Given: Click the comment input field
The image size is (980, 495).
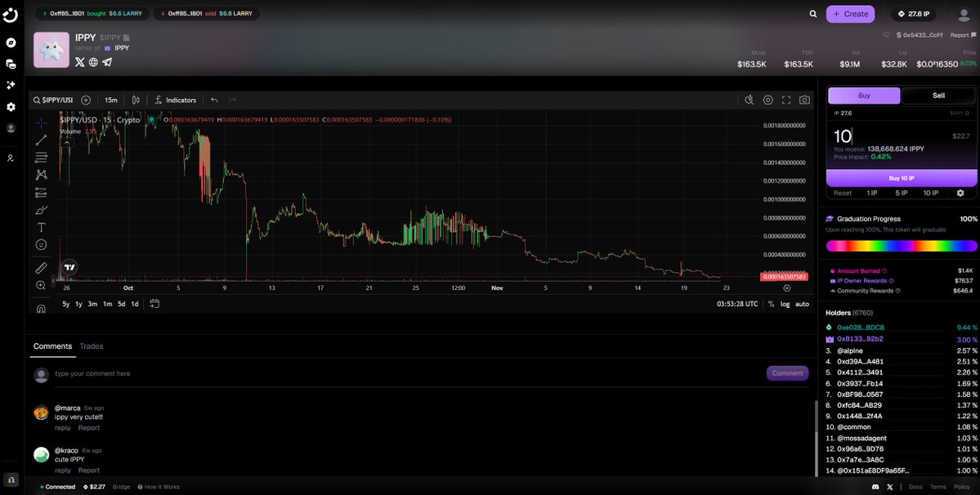Looking at the screenshot, I should coord(245,373).
